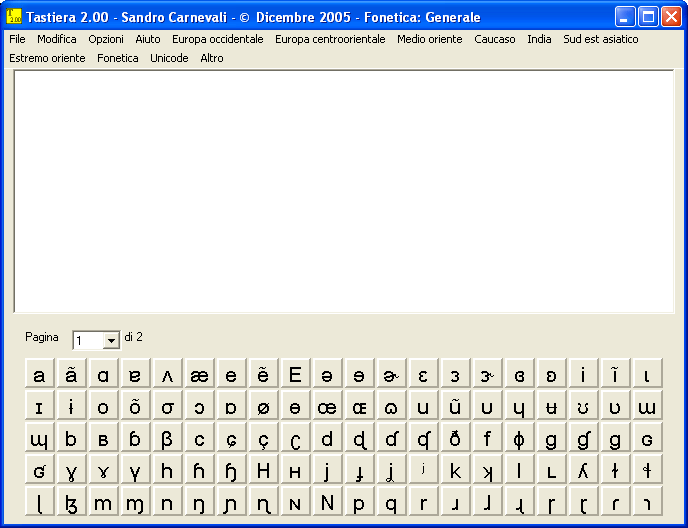688x528 pixels.
Task: Insert the u-tilde ũ character key
Action: pos(455,405)
